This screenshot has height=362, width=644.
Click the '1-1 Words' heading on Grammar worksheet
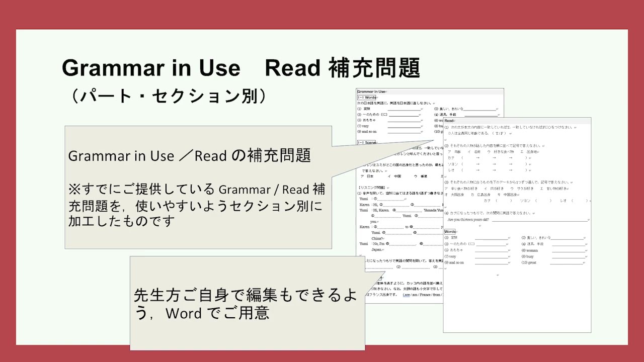click(x=367, y=98)
